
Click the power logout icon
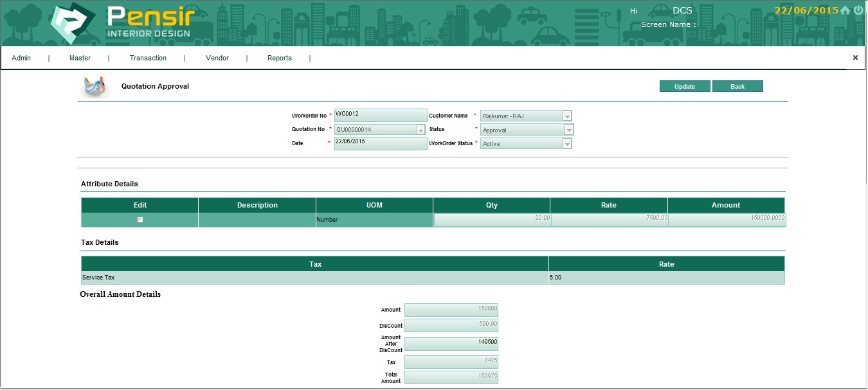click(x=858, y=11)
